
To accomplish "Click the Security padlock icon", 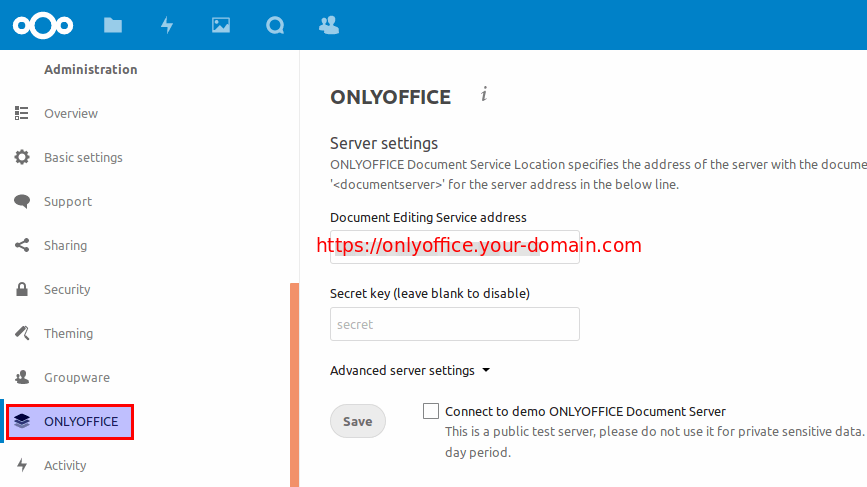I will point(22,290).
